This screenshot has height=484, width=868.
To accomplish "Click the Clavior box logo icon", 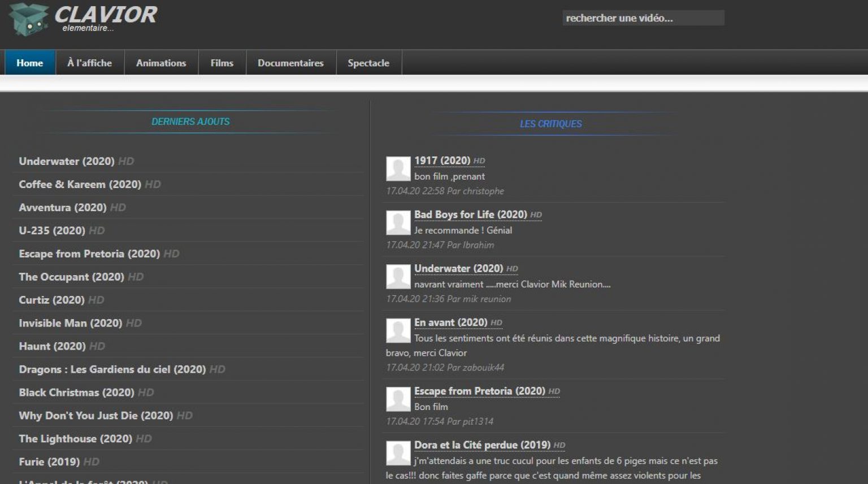I will click(28, 19).
